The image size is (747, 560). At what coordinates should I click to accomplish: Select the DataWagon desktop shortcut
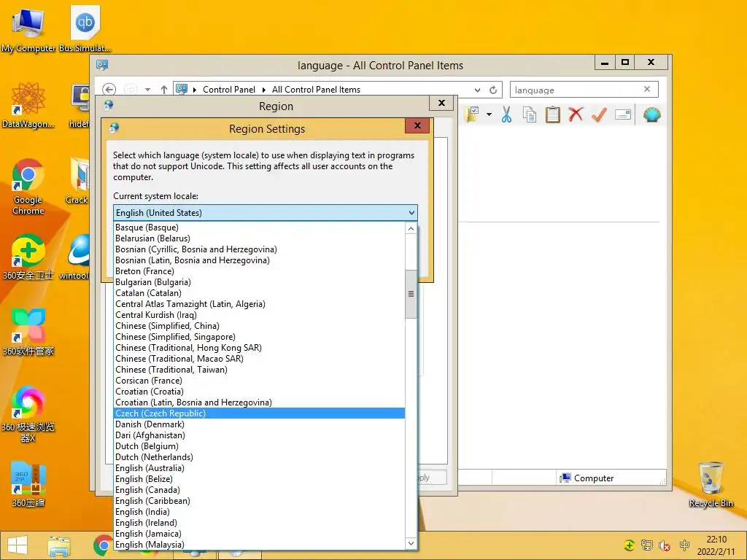coord(28,105)
